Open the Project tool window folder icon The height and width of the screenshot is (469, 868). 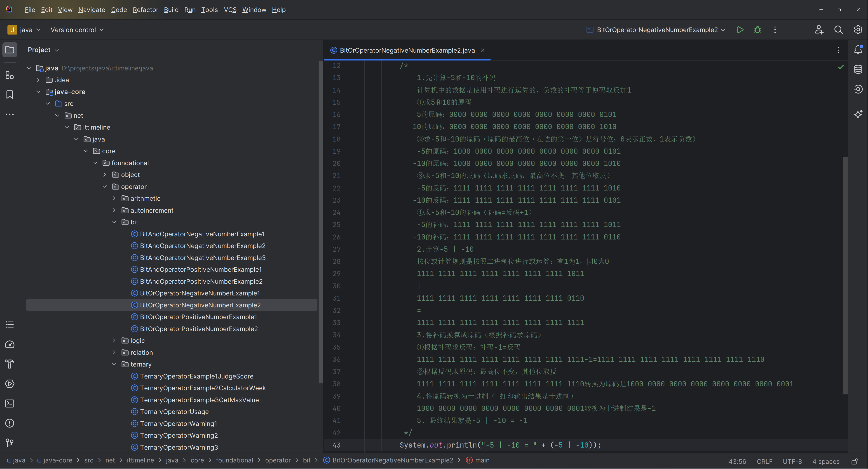10,50
